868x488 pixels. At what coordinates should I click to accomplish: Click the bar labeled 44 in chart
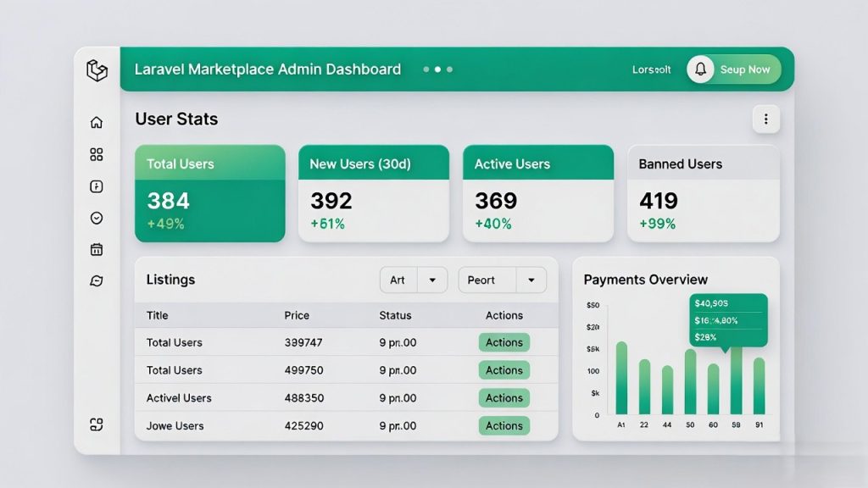(668, 390)
